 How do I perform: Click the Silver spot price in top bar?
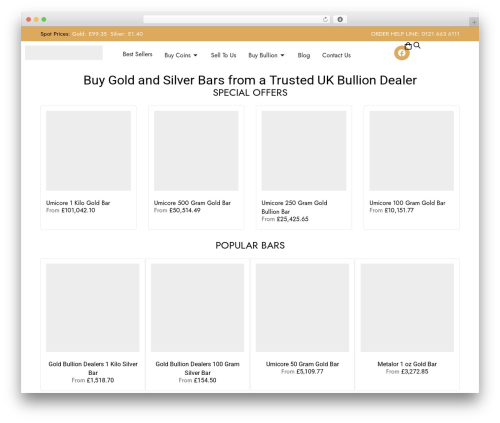(127, 34)
